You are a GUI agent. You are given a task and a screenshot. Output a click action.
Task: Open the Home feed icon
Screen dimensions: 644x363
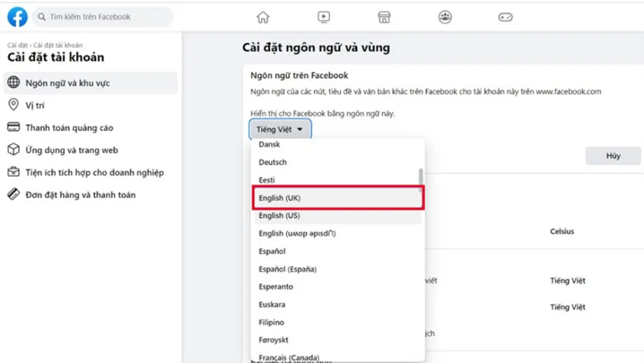[x=263, y=17]
